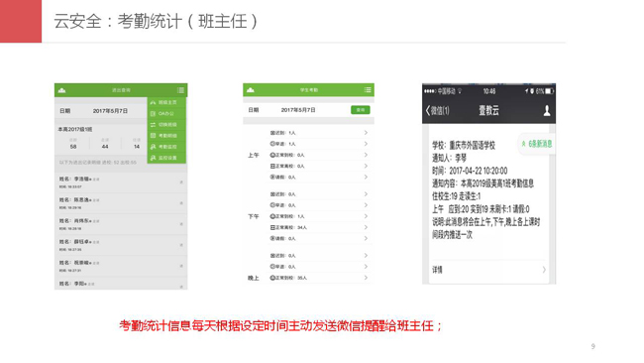Go back via the 微信(1) arrow

437,110
